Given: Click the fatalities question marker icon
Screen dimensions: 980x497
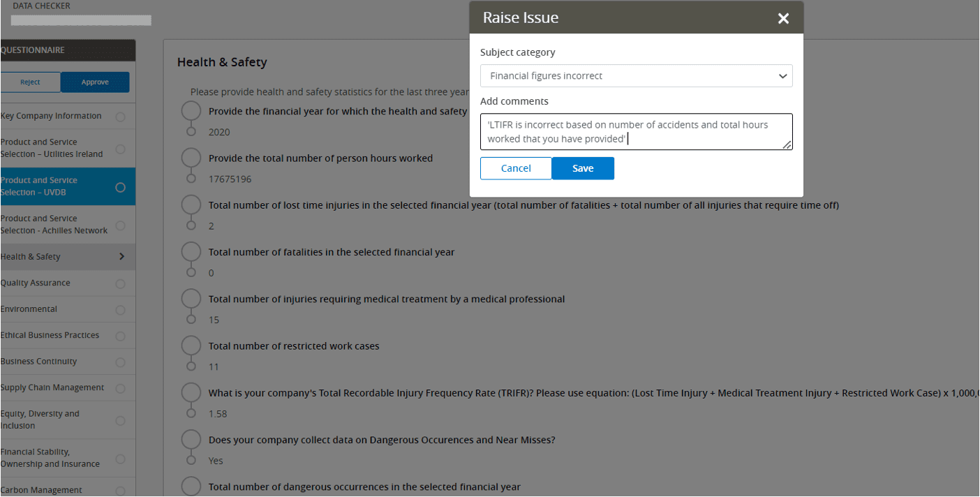Looking at the screenshot, I should pos(191,252).
